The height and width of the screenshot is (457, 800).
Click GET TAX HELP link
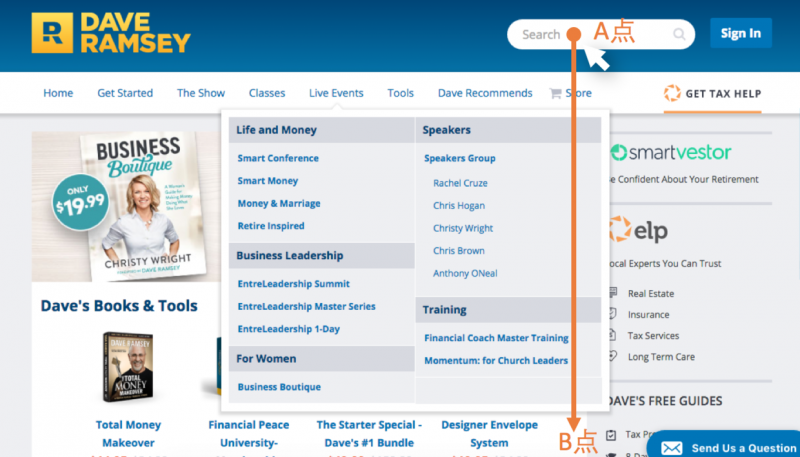pos(713,93)
